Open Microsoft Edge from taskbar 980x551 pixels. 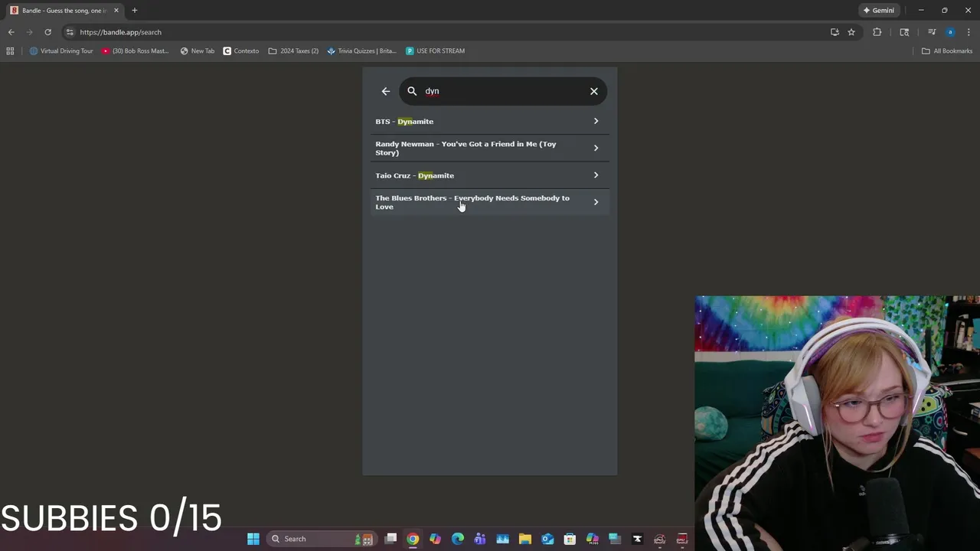point(458,539)
